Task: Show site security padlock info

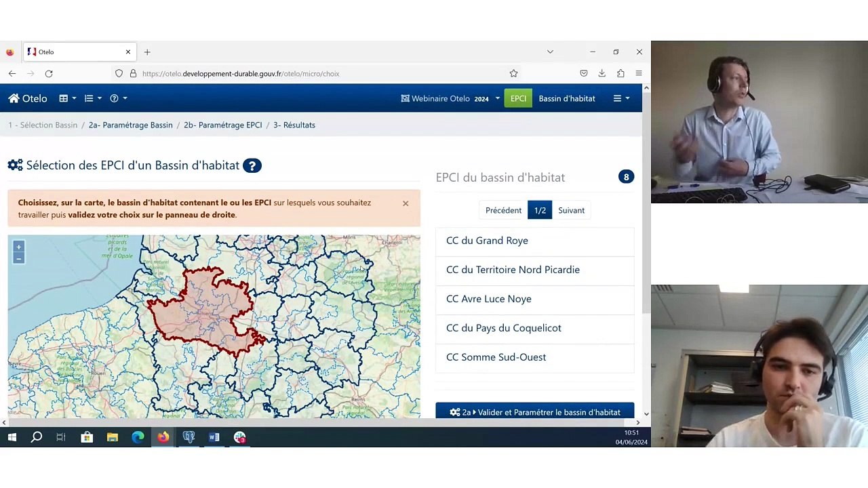Action: tap(133, 73)
